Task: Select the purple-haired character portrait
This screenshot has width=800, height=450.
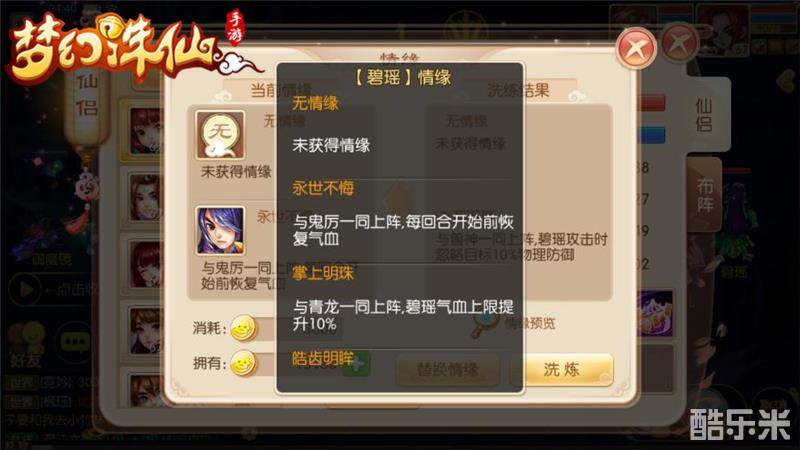Action: (x=220, y=231)
